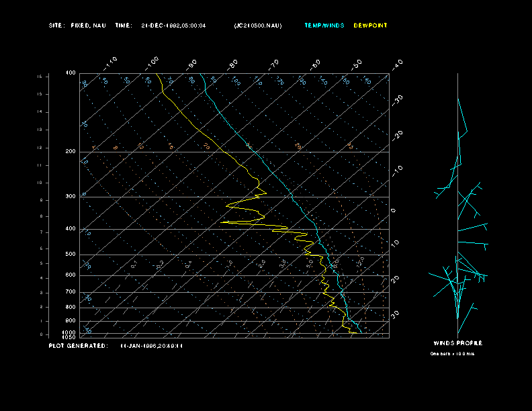
Task: Click the 400 pressure level label
Action: coord(71,228)
